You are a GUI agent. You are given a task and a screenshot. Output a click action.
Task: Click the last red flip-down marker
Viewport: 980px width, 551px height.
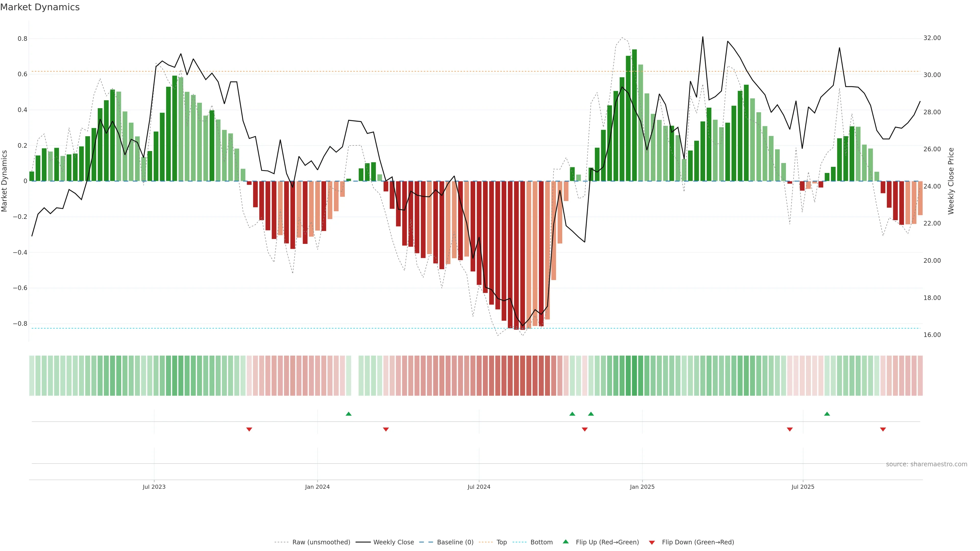pyautogui.click(x=883, y=429)
